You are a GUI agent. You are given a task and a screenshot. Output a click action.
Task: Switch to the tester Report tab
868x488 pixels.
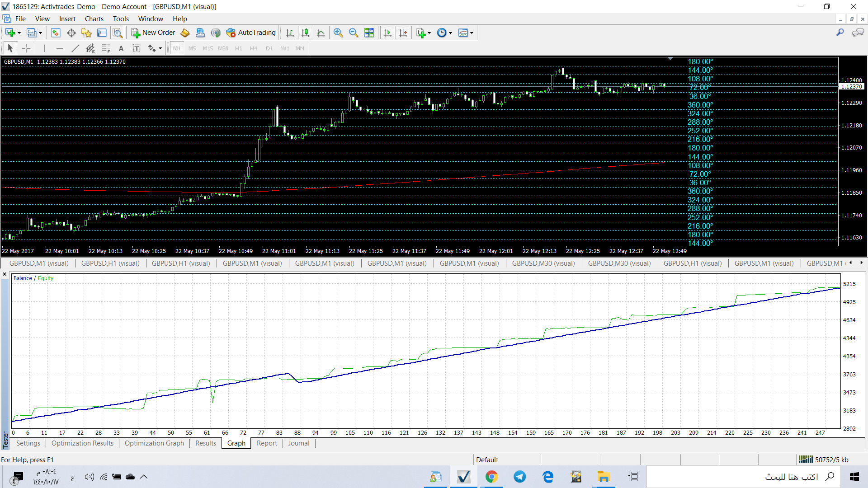267,443
